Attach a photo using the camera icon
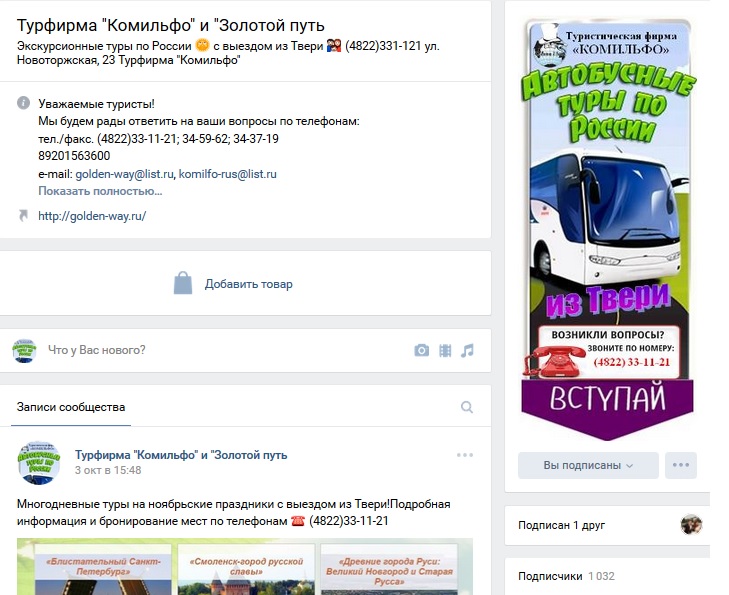Screen dimensions: 729x595 422,350
